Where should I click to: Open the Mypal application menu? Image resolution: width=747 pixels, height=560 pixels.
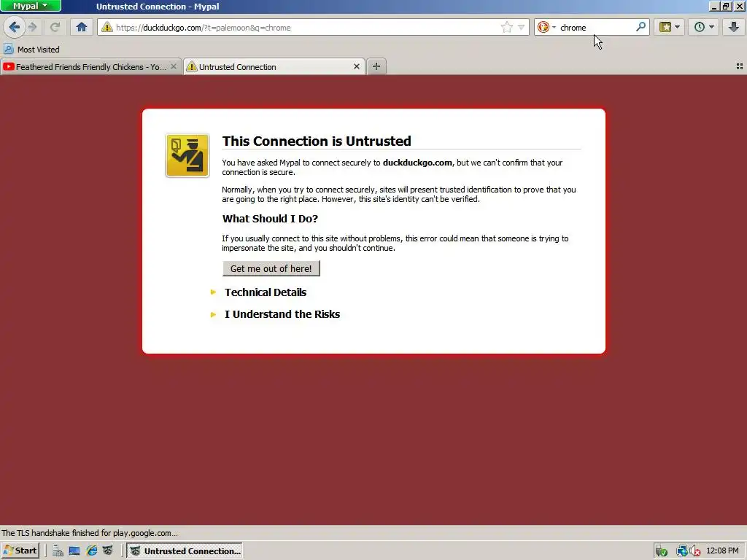31,6
